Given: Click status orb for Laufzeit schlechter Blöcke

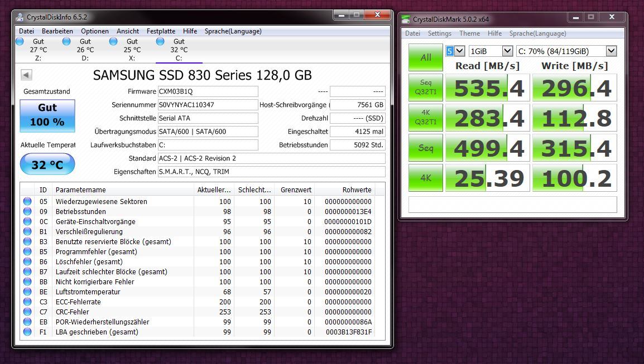Looking at the screenshot, I should pos(27,271).
